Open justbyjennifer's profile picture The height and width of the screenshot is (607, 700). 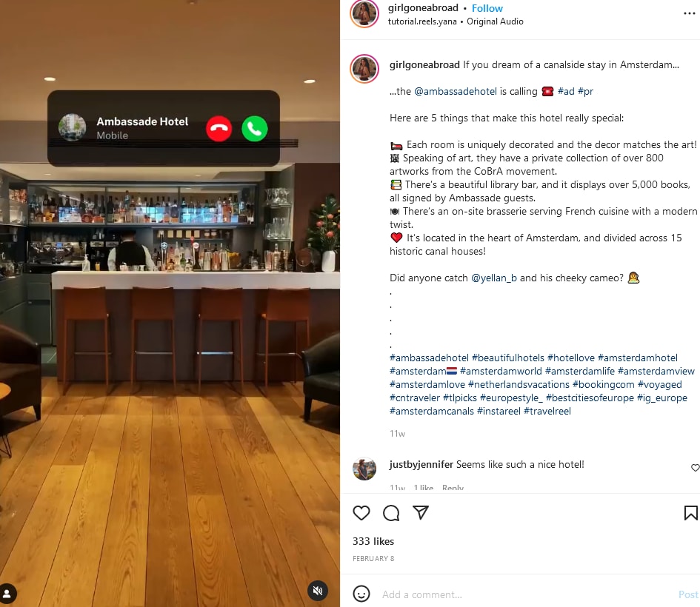[x=364, y=469]
